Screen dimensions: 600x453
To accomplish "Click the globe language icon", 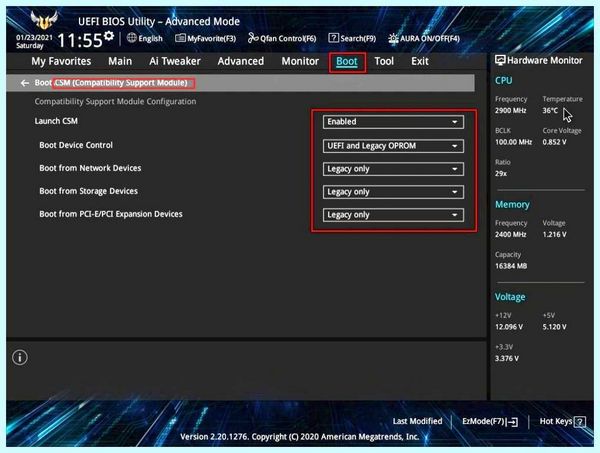I will coord(132,38).
